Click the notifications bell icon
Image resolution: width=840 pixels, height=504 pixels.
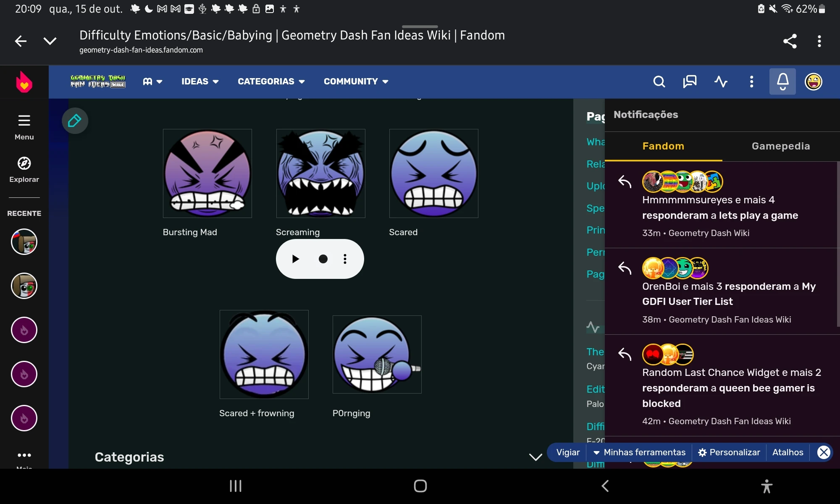(782, 81)
